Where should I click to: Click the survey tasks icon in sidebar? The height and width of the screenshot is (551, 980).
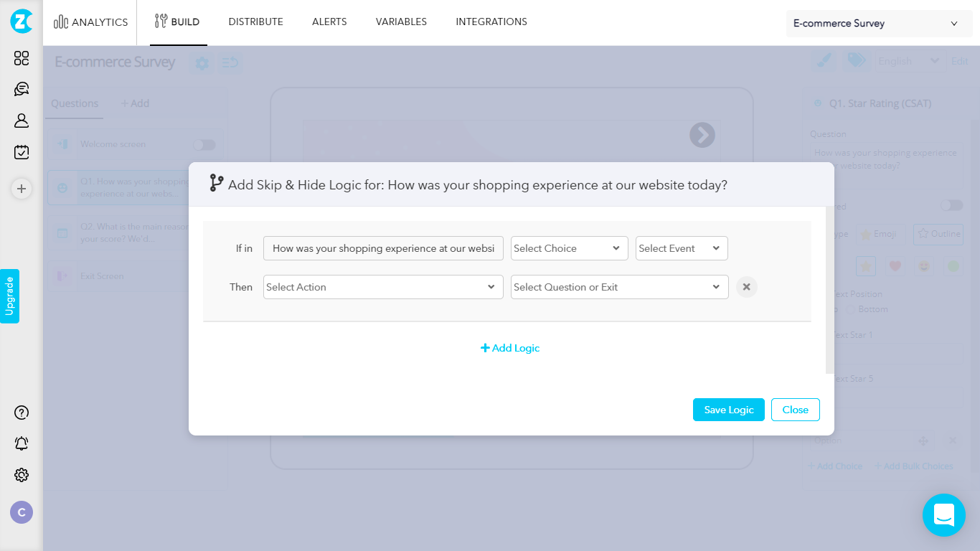tap(21, 151)
